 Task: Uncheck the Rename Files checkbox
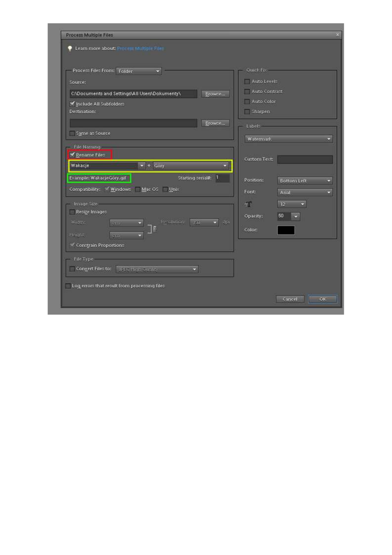73,155
